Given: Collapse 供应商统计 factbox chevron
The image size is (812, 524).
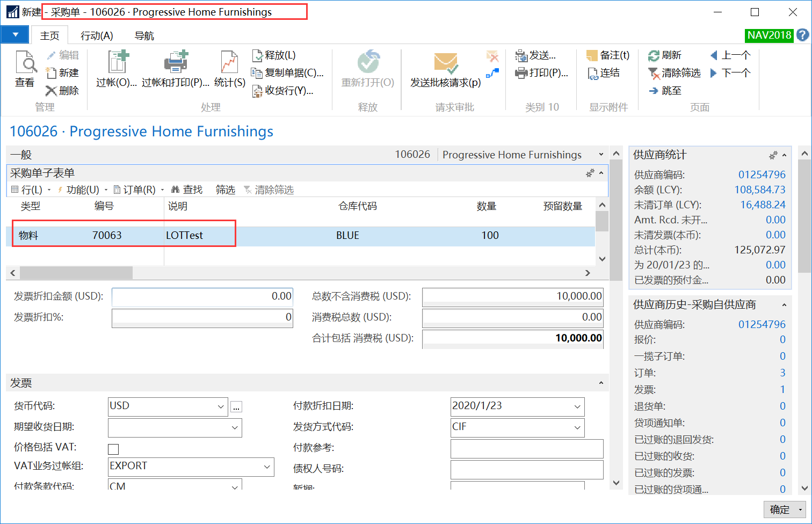Looking at the screenshot, I should pos(785,155).
